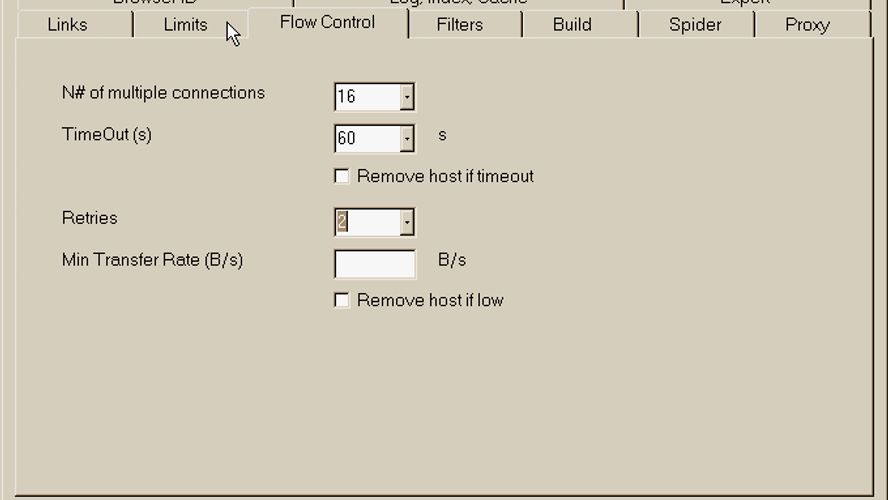The image size is (888, 500).
Task: Open the Proxy tab
Action: pos(807,24)
